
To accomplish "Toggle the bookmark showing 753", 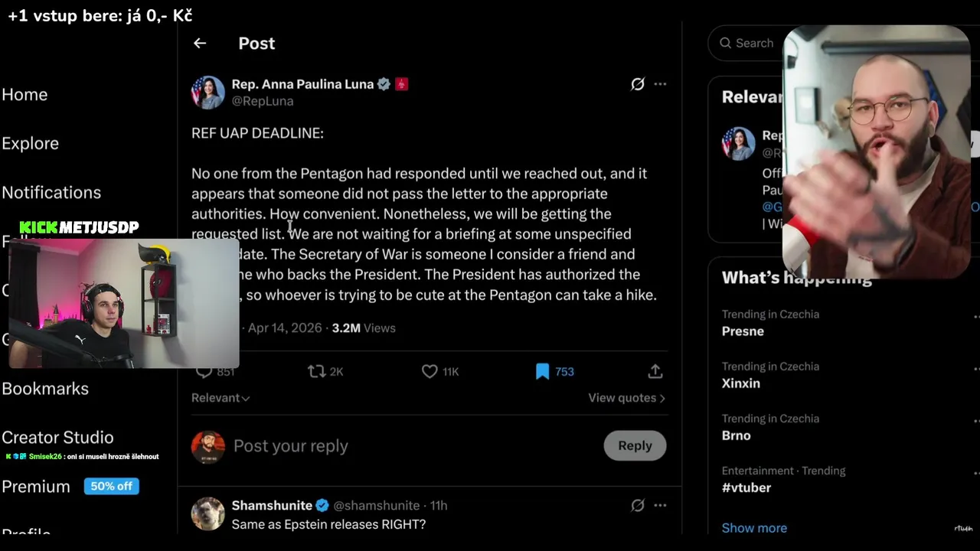I will [543, 371].
